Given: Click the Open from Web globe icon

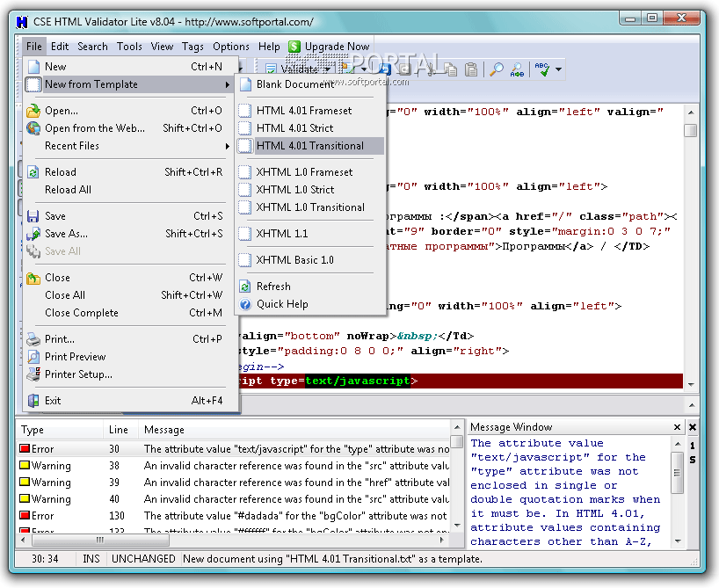Looking at the screenshot, I should coord(33,128).
